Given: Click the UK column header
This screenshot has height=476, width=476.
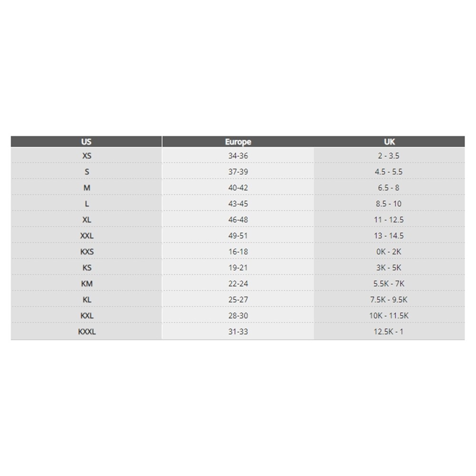Looking at the screenshot, I should [389, 141].
